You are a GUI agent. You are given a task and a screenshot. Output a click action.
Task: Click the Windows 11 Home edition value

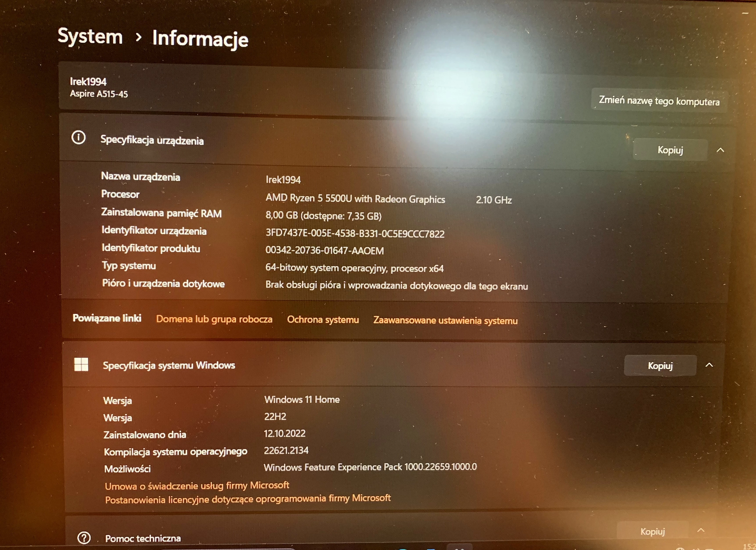(x=302, y=399)
